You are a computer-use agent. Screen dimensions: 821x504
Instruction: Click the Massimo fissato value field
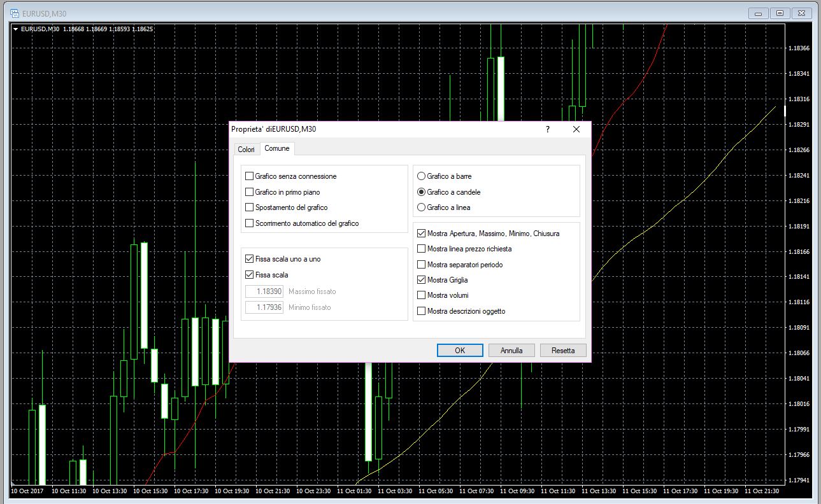click(264, 291)
